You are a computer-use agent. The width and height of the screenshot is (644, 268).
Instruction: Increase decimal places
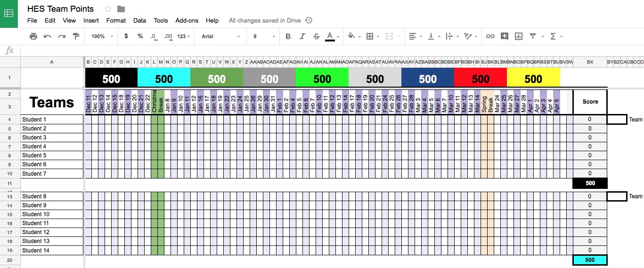[x=168, y=36]
